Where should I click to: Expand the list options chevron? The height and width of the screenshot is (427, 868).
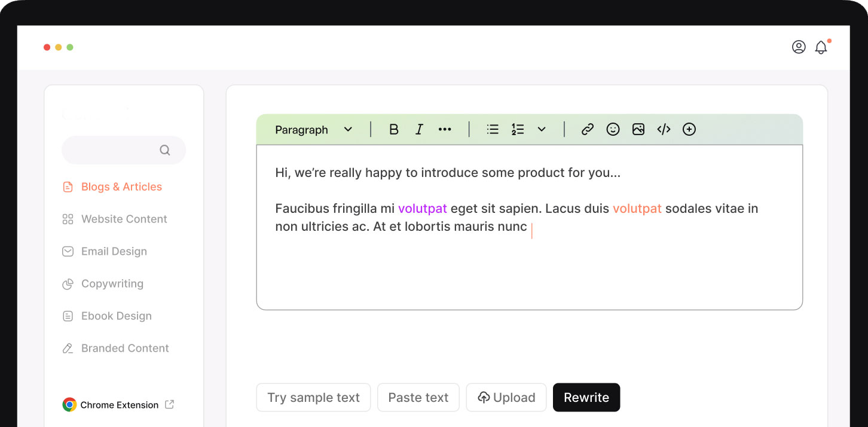(542, 129)
